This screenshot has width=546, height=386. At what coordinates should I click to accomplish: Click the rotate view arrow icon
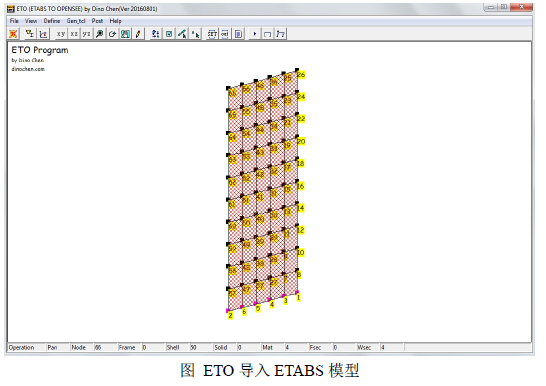point(112,34)
